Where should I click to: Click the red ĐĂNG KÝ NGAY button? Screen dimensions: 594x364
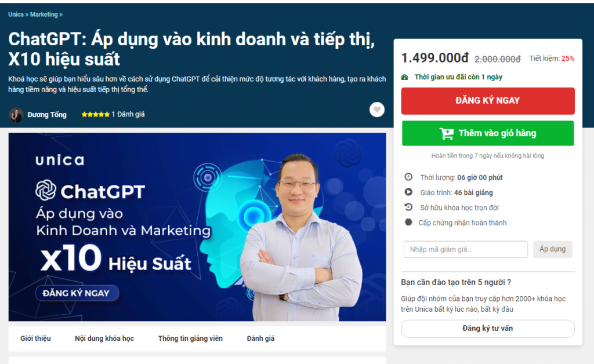(x=488, y=101)
